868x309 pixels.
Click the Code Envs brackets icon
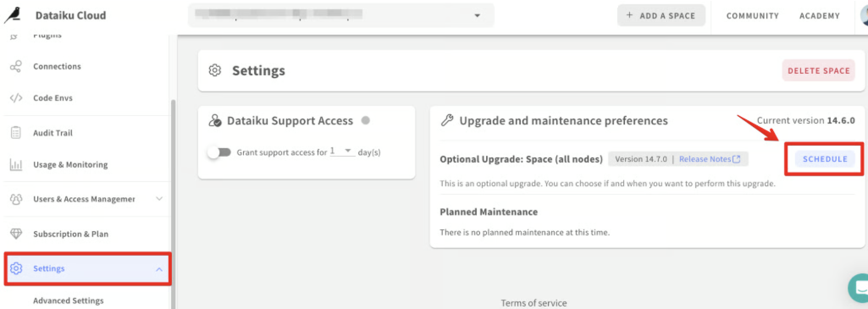16,98
